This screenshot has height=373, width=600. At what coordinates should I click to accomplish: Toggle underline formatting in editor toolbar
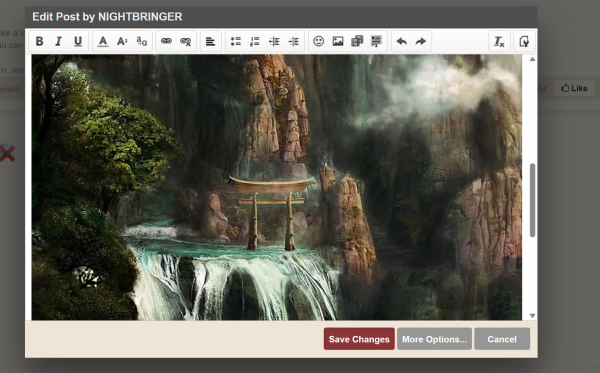pyautogui.click(x=78, y=41)
